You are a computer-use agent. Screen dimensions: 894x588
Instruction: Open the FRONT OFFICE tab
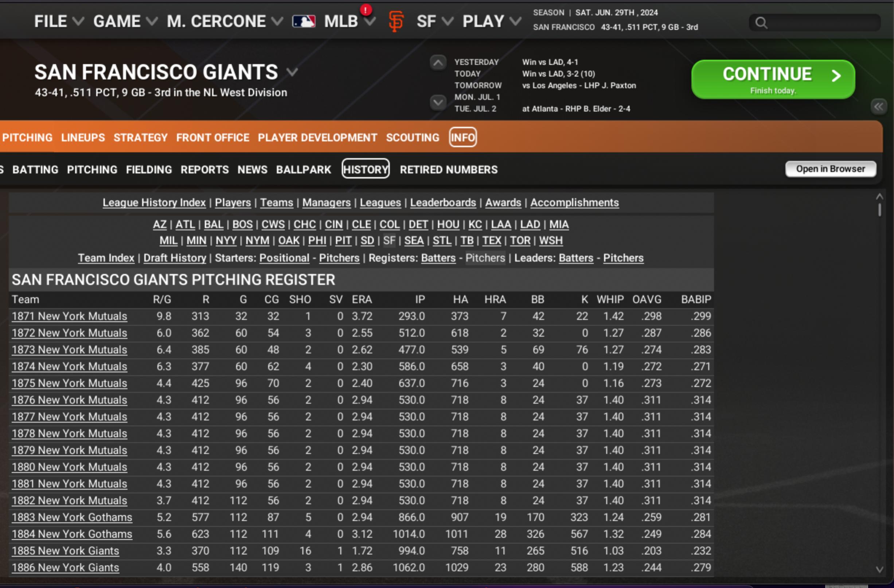click(x=212, y=137)
